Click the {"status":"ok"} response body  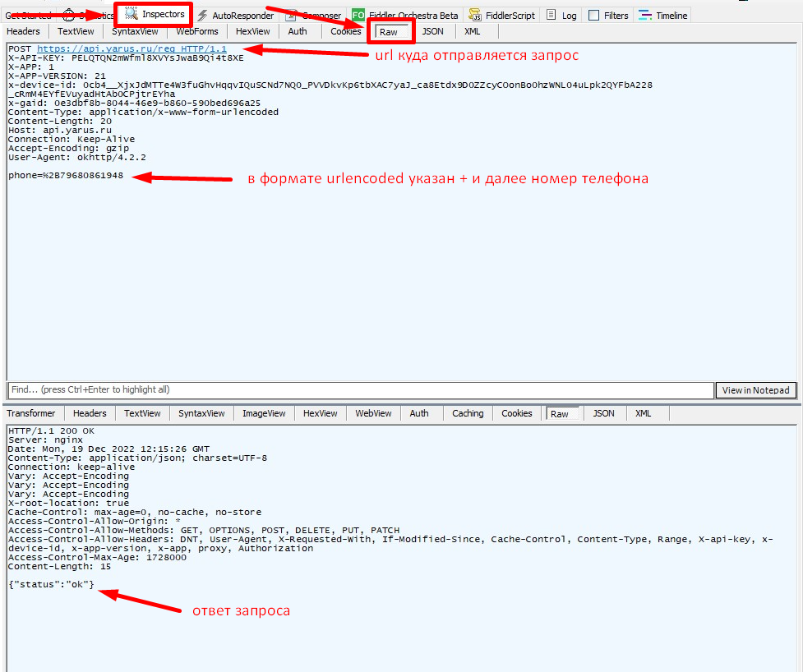51,584
